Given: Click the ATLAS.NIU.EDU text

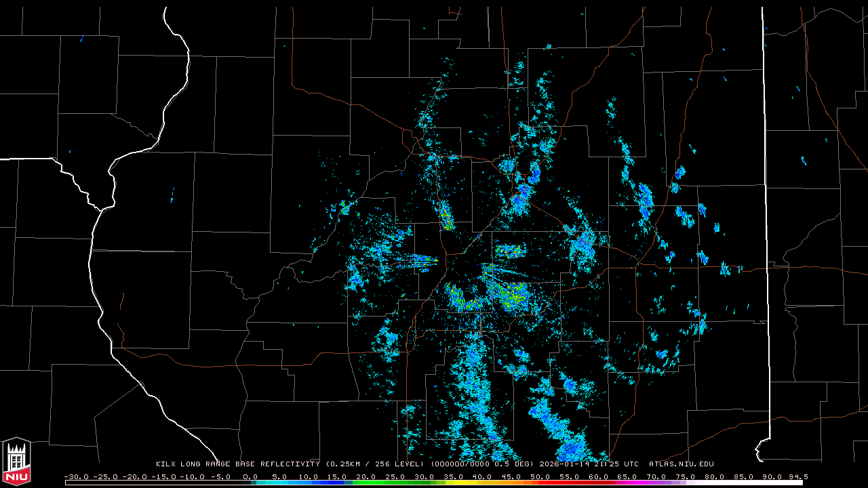Looking at the screenshot, I should point(682,464).
